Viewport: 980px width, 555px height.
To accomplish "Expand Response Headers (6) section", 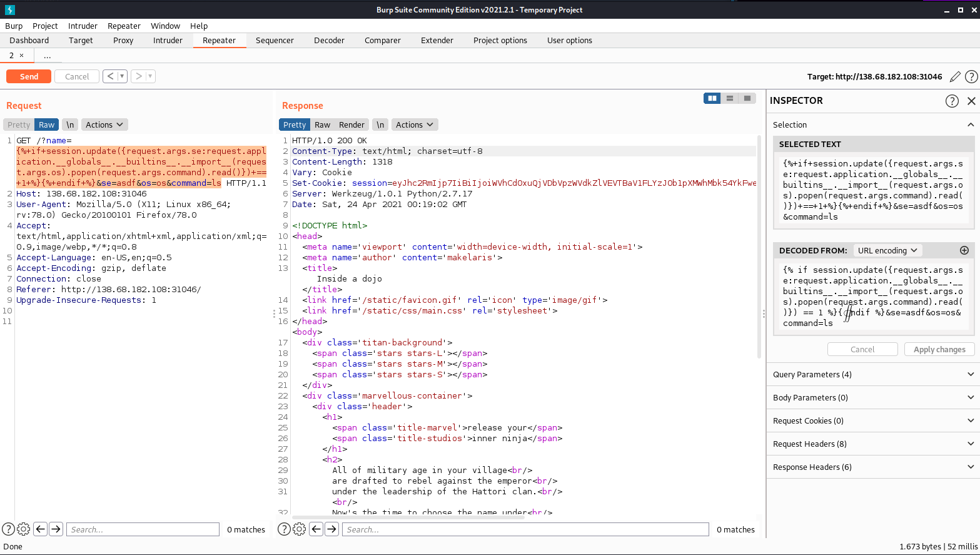I will click(x=874, y=467).
